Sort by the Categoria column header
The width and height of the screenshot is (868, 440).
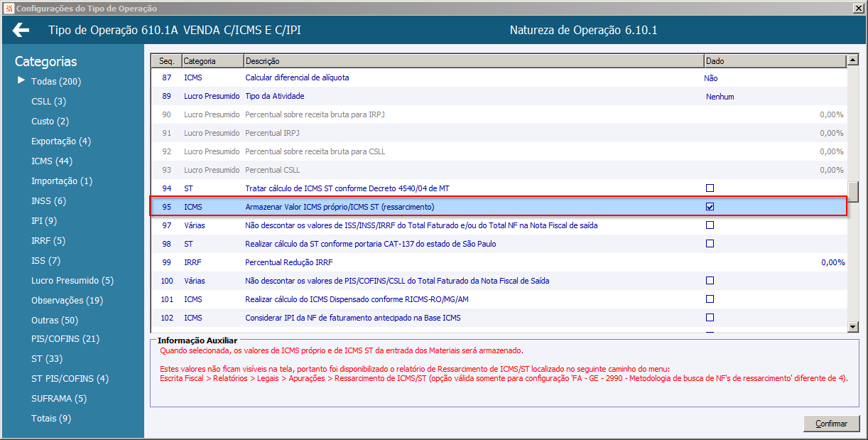pos(213,62)
